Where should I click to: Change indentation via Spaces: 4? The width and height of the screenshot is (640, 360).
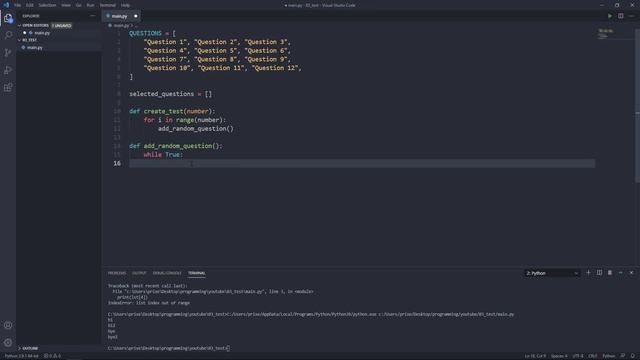559,356
